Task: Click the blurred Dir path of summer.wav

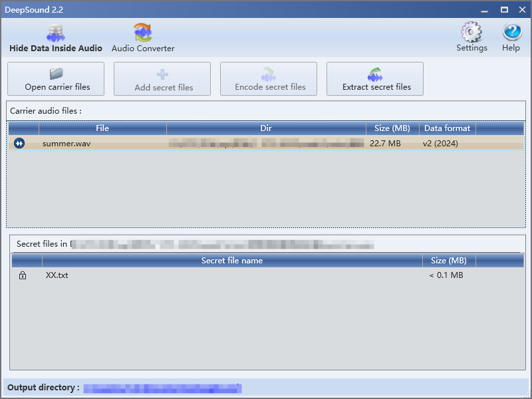Action: click(x=266, y=143)
